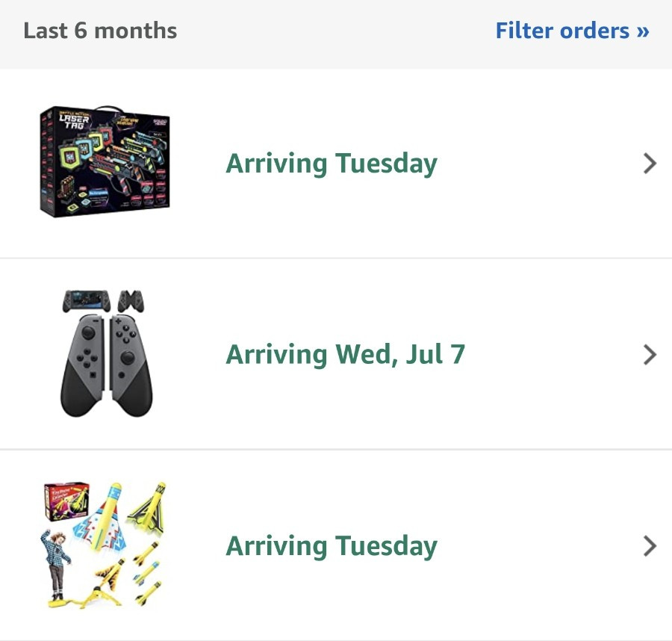Tap the rocket toy retail box picture
The width and height of the screenshot is (672, 641).
click(66, 501)
